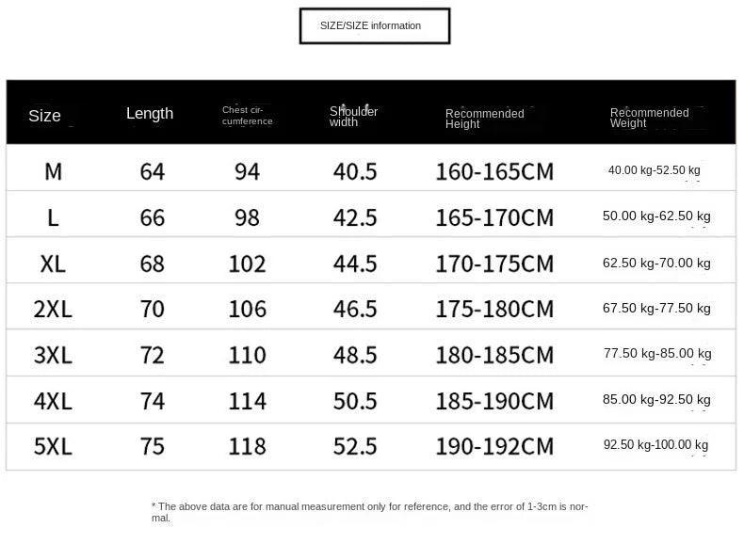The width and height of the screenshot is (744, 560).
Task: Select the Recommended Height header
Action: (484, 119)
